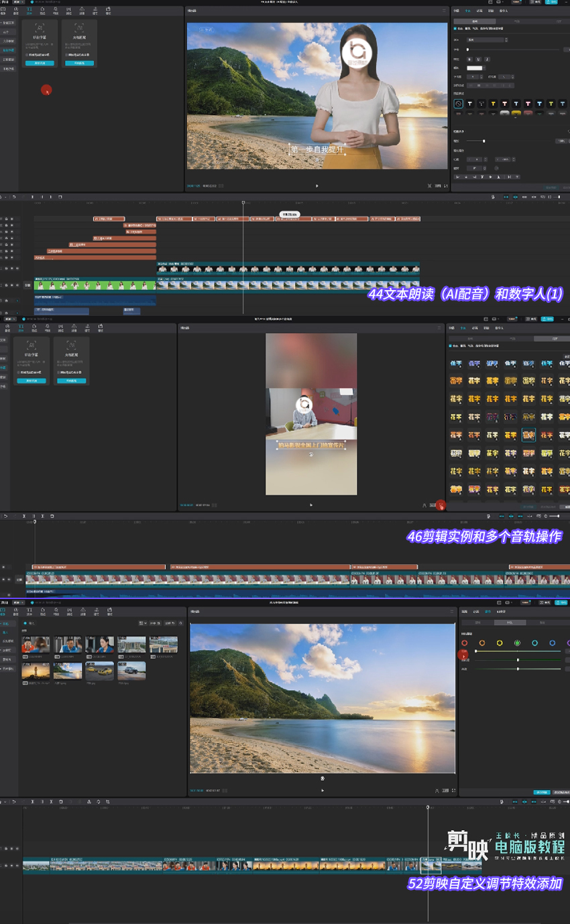Click the rotate icon in lesson 52 timeline toolbar

pyautogui.click(x=99, y=801)
